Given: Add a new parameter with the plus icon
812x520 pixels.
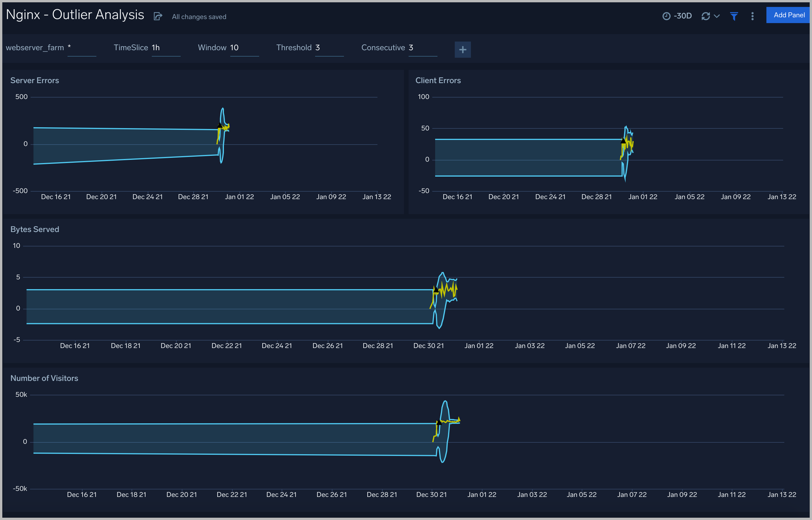Looking at the screenshot, I should [463, 50].
